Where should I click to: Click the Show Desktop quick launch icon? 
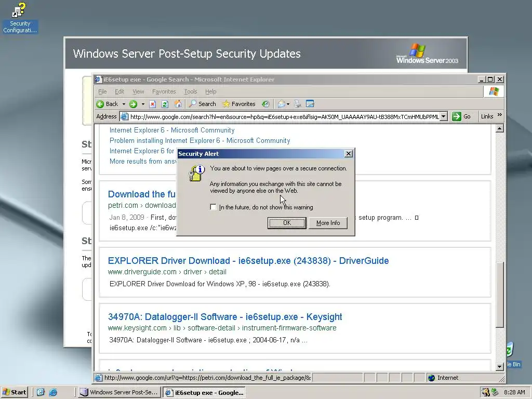pyautogui.click(x=41, y=392)
